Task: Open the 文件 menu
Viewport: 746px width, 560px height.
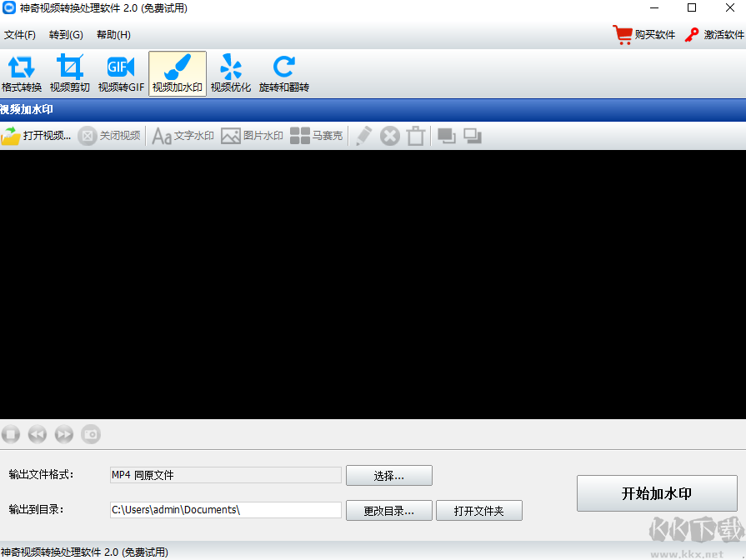Action: [x=20, y=34]
